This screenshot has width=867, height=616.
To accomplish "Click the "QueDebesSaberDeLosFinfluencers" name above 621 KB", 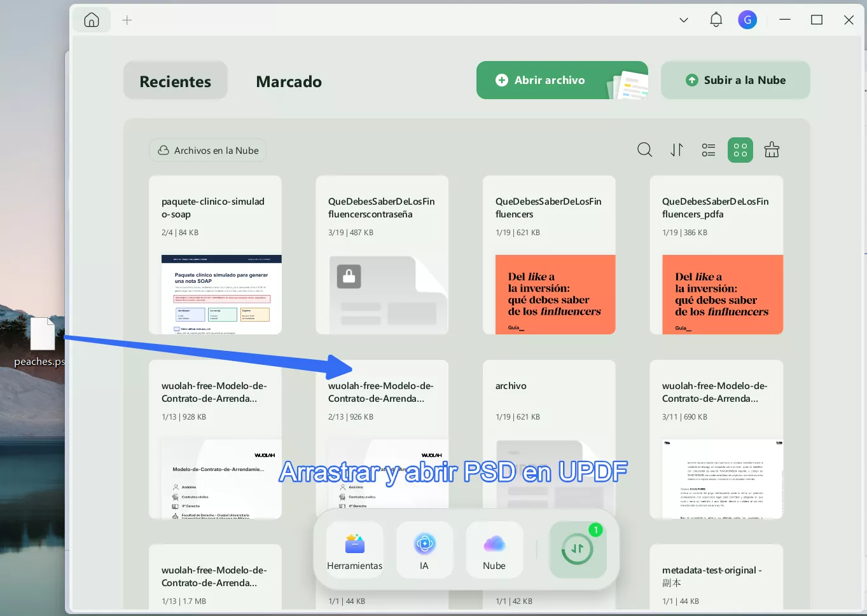I will [548, 208].
